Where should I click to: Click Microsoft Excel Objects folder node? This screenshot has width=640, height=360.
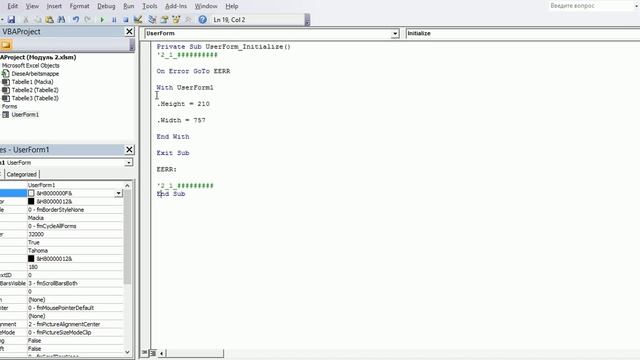pyautogui.click(x=31, y=65)
